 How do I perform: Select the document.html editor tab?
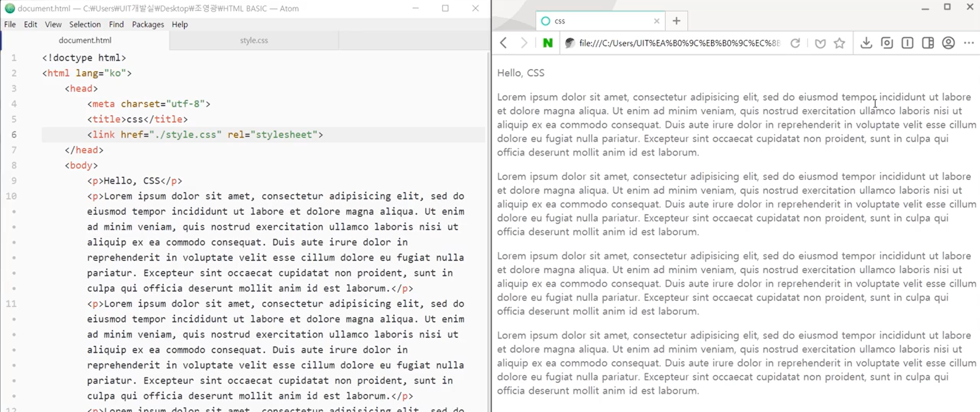coord(85,40)
